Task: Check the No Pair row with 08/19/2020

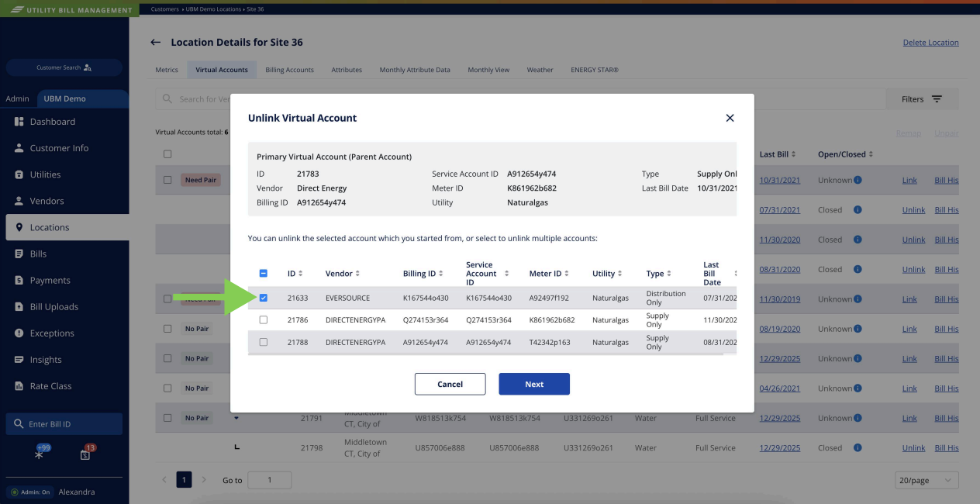Action: (x=167, y=329)
